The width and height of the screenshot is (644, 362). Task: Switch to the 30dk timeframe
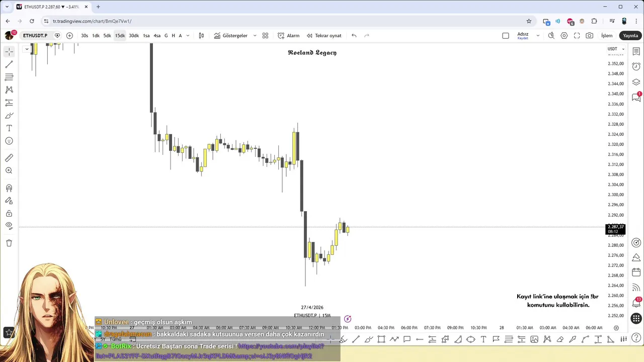pyautogui.click(x=134, y=36)
